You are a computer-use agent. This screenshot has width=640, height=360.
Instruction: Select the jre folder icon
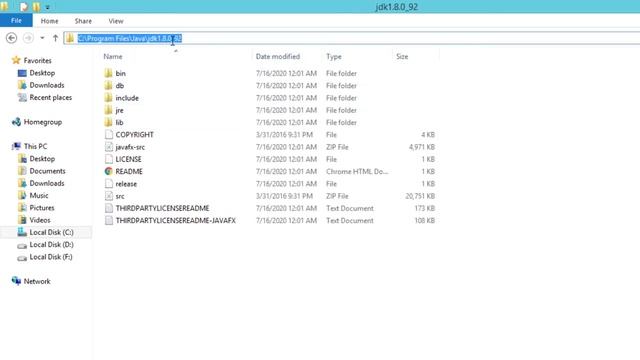click(109, 110)
